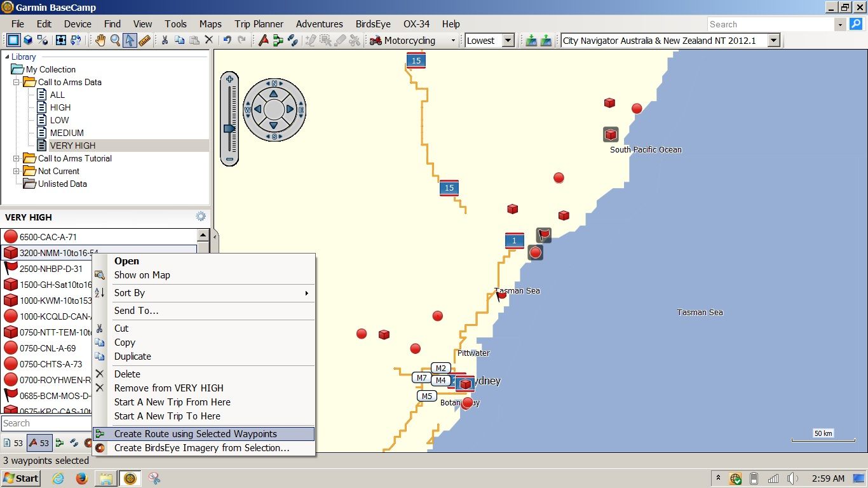Toggle the 2D map view button
This screenshot has height=488, width=868.
click(x=13, y=40)
